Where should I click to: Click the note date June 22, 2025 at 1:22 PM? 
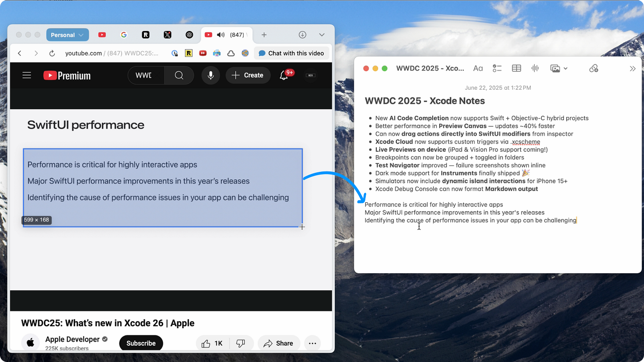pos(498,88)
